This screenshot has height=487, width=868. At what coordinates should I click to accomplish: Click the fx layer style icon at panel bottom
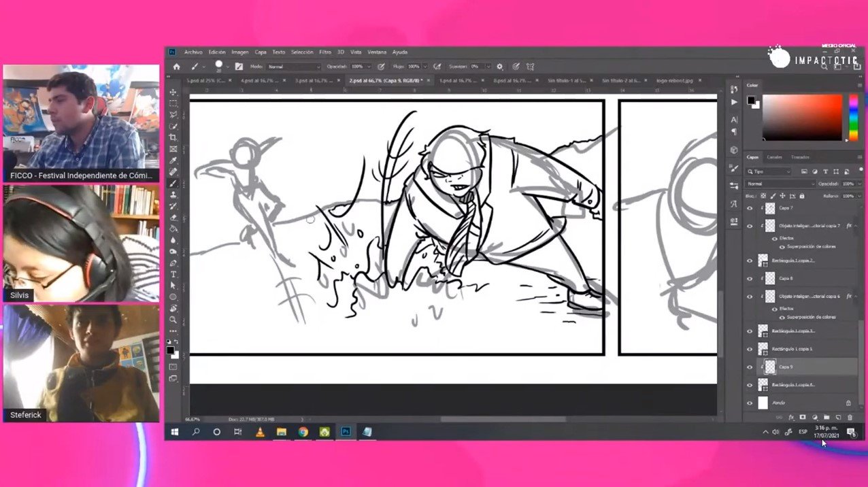(790, 417)
